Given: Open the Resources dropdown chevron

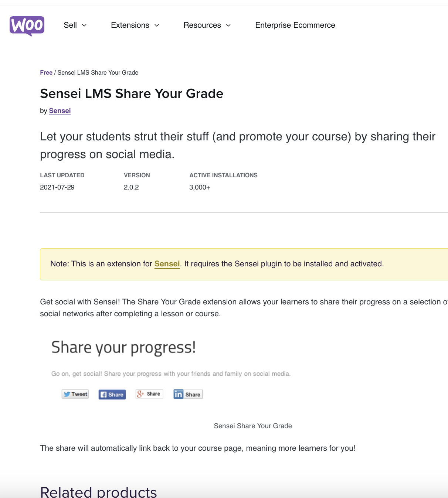Looking at the screenshot, I should tap(228, 25).
